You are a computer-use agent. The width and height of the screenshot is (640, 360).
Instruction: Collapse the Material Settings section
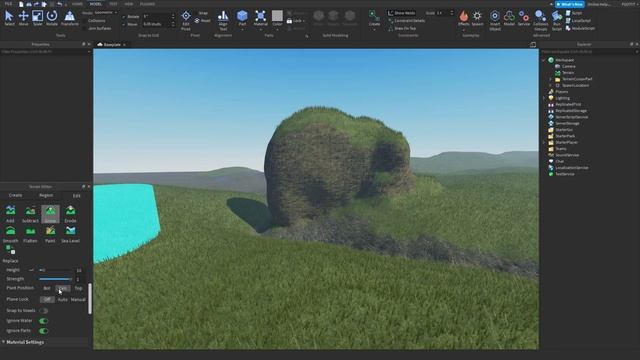[x=3, y=342]
